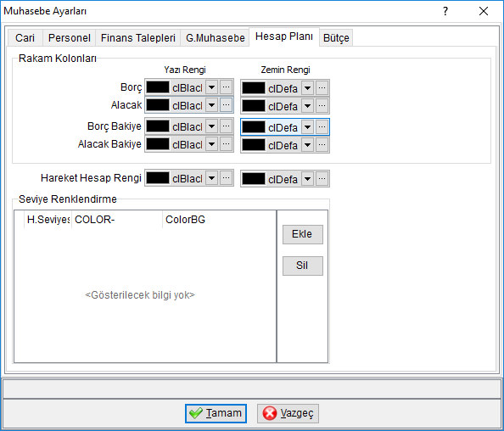Click the Ekle button
This screenshot has width=504, height=431.
[302, 234]
